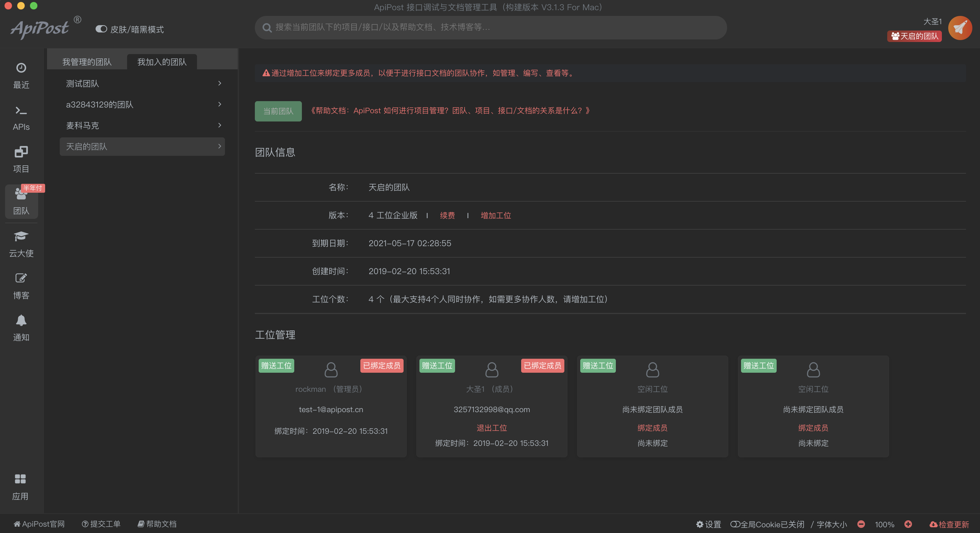Decrease font size with minus control

tap(861, 524)
